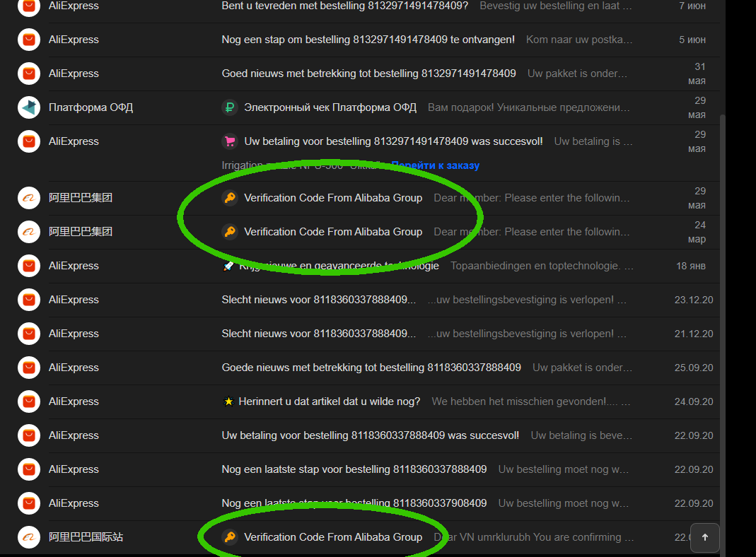Viewport: 756px width, 557px height.
Task: Click sender name 阿里巴巴集团 on the 24 мар row
Action: [x=81, y=232]
